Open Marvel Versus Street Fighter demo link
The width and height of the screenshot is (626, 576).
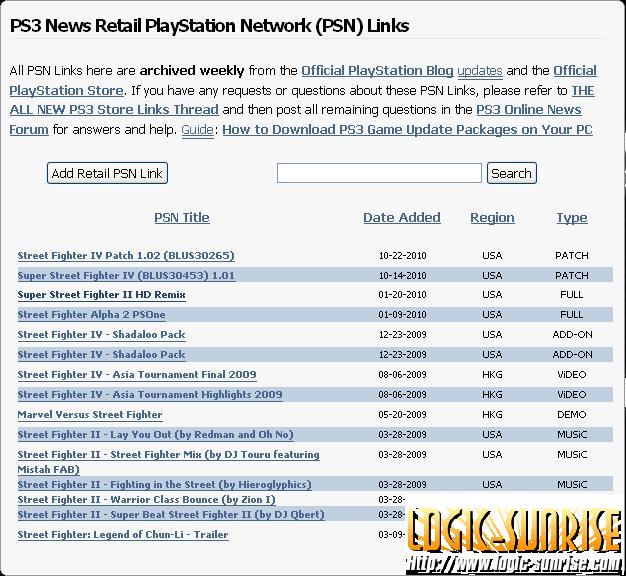coord(90,414)
